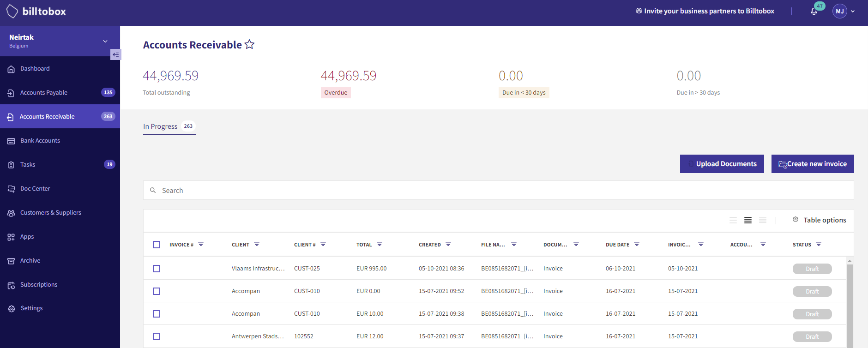Click Draft status in Vlaams row
The image size is (868, 348).
click(812, 269)
